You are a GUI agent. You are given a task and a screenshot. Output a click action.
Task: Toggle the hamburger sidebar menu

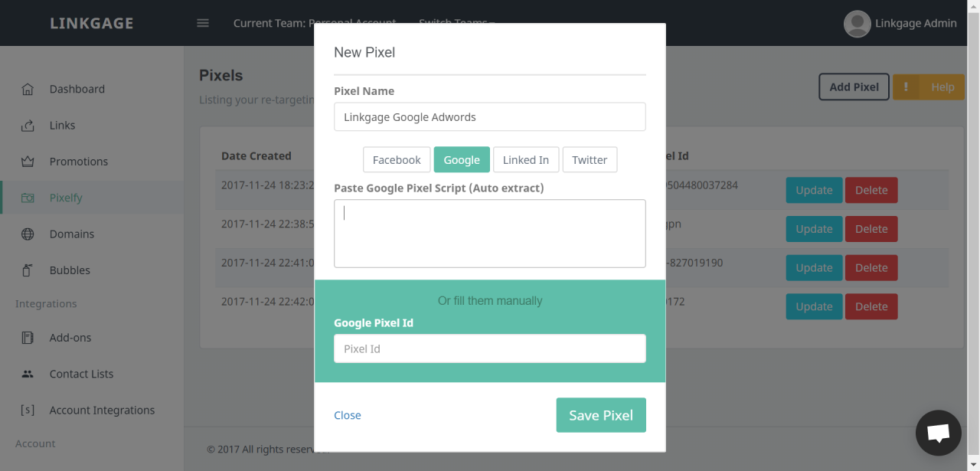pos(203,23)
